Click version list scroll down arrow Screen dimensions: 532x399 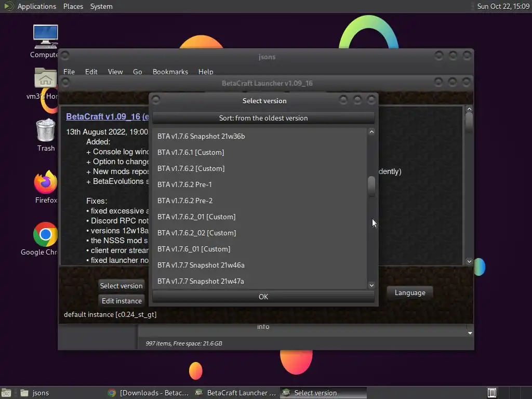tap(371, 285)
